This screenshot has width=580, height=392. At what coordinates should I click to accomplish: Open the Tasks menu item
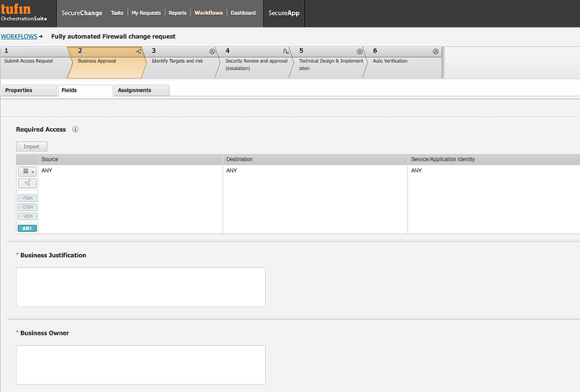[117, 13]
